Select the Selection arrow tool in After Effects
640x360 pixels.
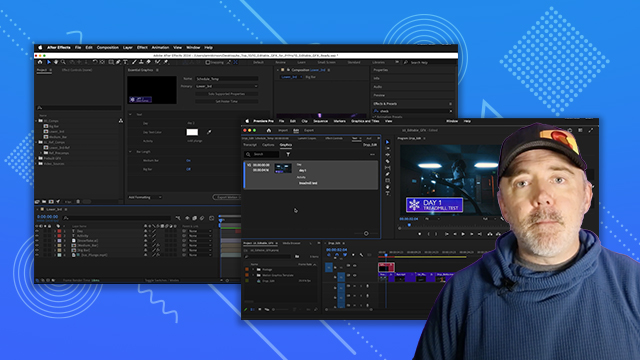tap(49, 62)
